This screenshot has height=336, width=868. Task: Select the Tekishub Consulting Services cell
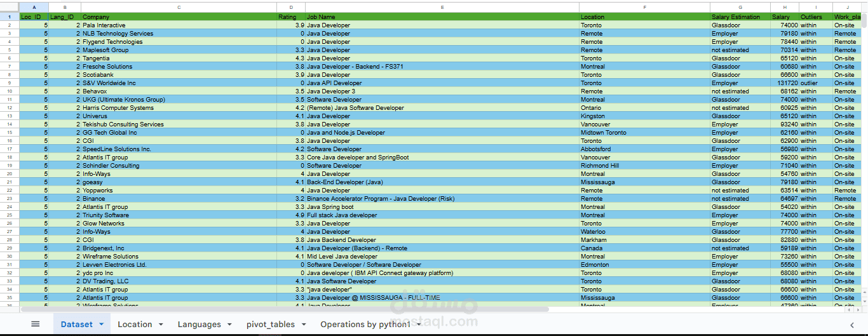[x=179, y=124]
